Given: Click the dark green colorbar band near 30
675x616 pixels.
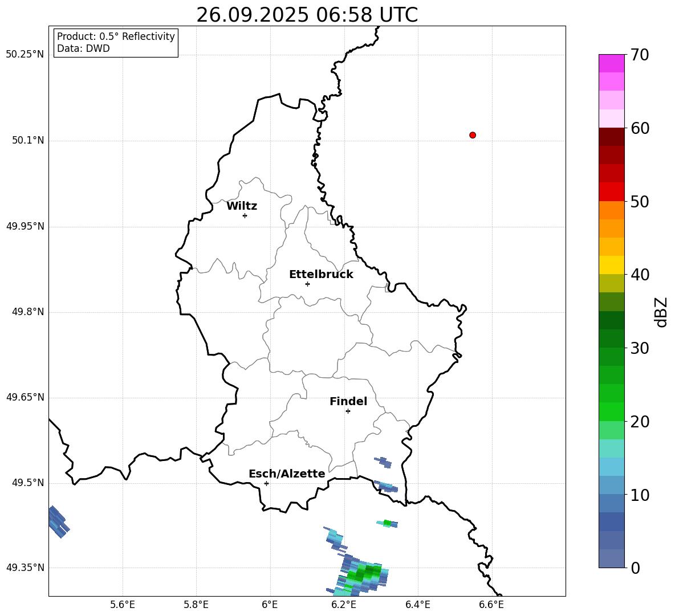Looking at the screenshot, I should (x=611, y=338).
